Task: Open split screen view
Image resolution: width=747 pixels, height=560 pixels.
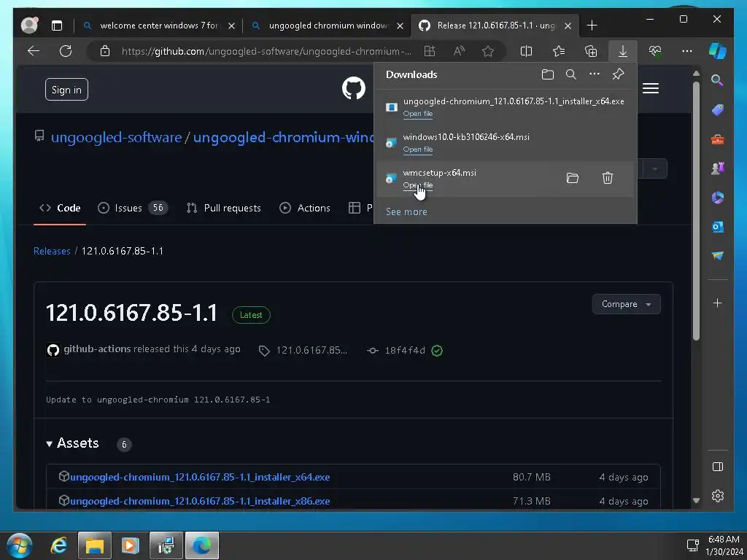Action: (x=526, y=51)
